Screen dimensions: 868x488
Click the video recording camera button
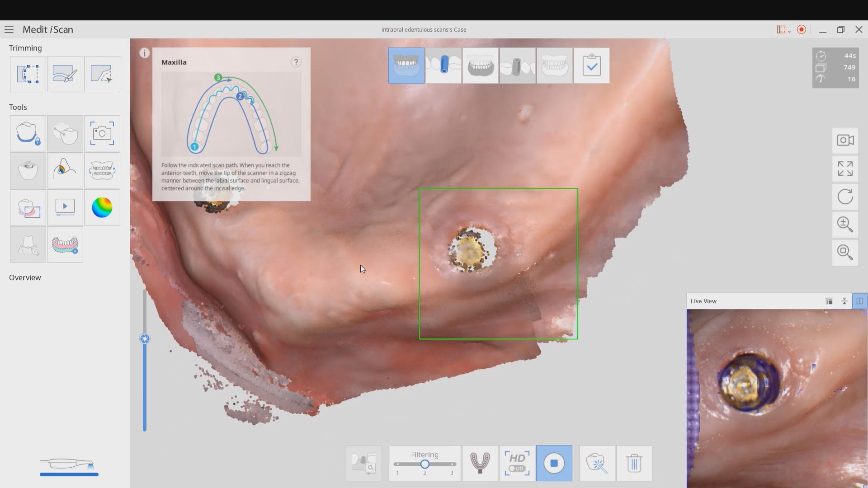(x=845, y=141)
